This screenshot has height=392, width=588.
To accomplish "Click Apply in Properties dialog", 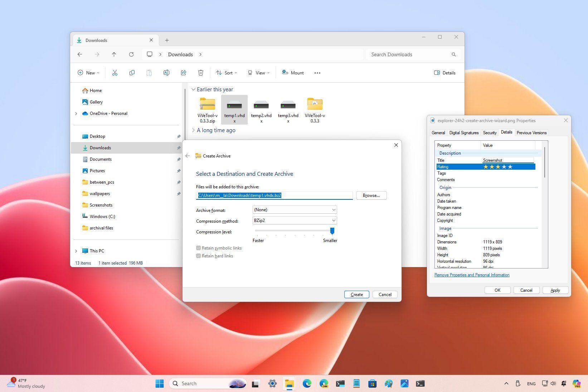I will (555, 290).
